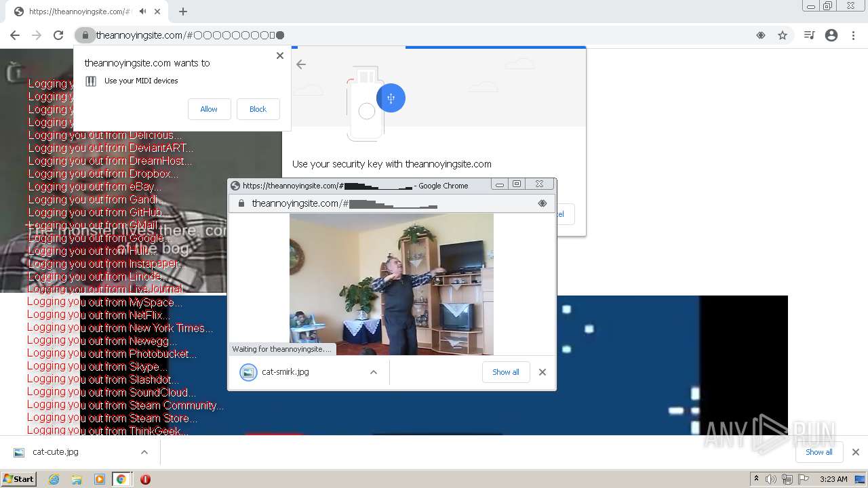Click 'Logging you out from Dropbox...' text
Screen dimensions: 868x488
[103, 174]
